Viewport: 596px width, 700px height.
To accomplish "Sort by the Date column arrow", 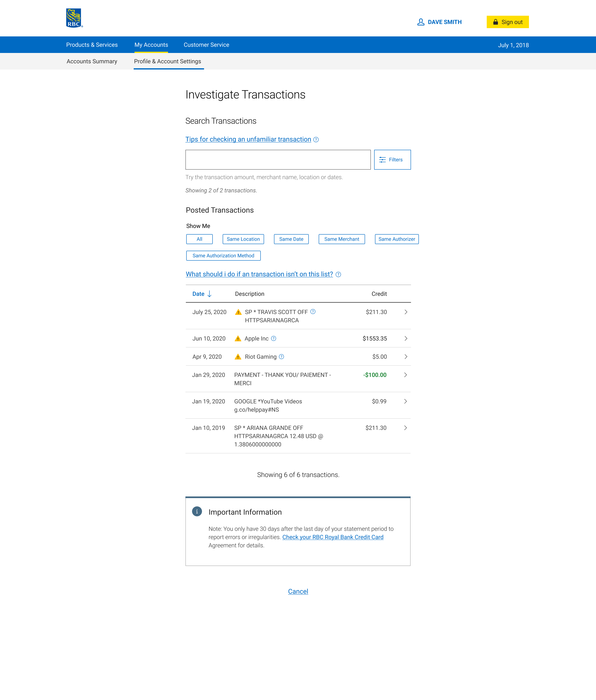I will pyautogui.click(x=209, y=294).
